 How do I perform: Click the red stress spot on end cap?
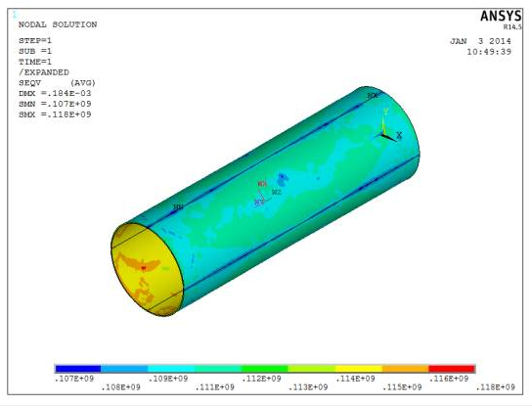tap(144, 268)
